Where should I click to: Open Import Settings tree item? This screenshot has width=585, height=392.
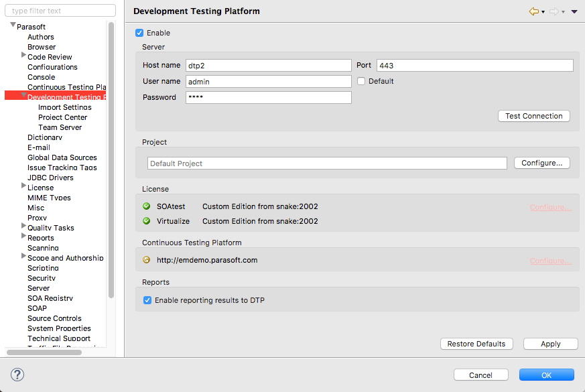point(64,107)
